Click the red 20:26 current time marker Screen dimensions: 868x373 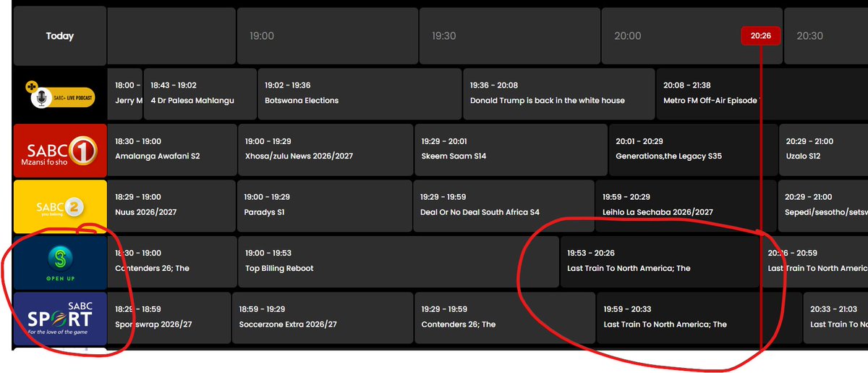tap(761, 35)
